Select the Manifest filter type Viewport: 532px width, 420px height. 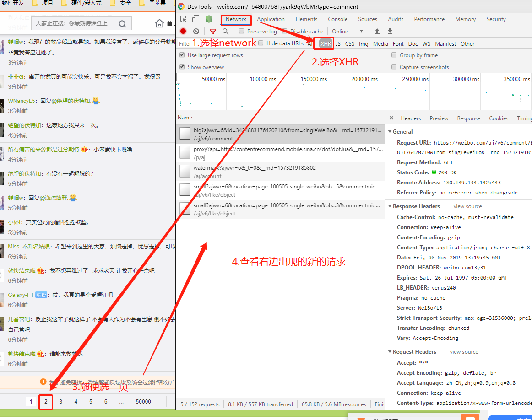[x=445, y=44]
